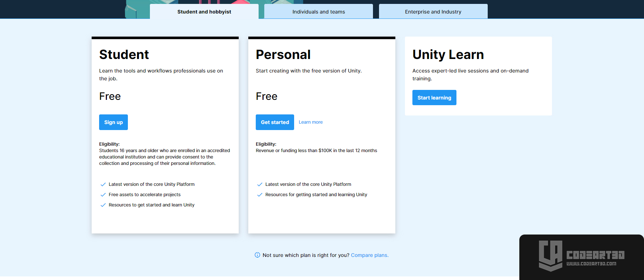Click 'Start creating with the free version of Unity' text

pos(309,71)
